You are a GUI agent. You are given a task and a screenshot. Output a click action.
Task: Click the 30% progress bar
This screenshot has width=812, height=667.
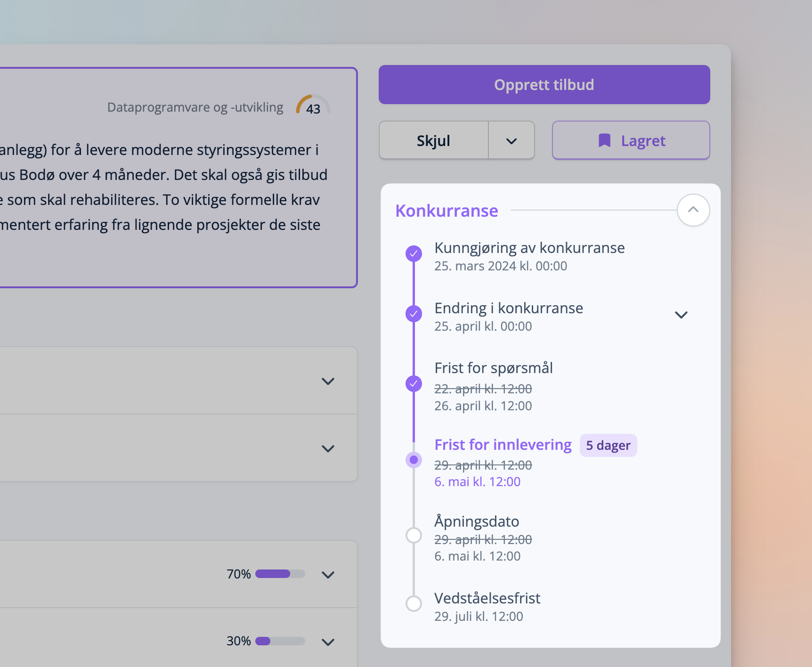280,642
